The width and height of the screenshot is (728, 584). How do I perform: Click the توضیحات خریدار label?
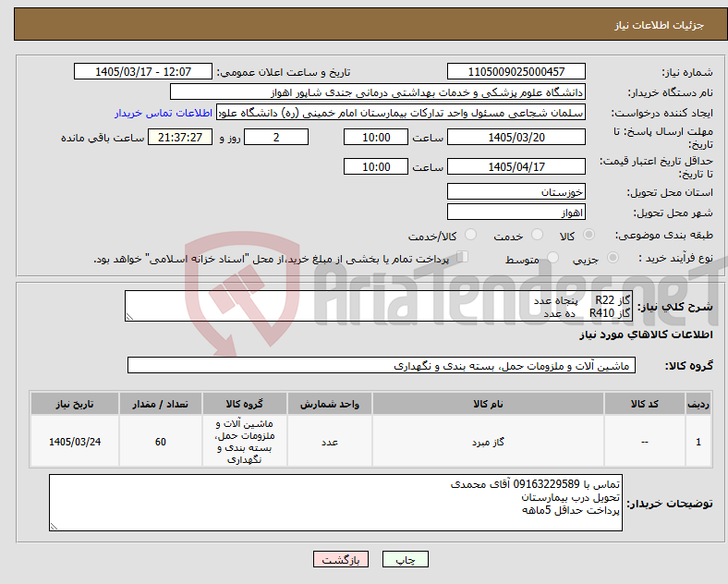[670, 504]
